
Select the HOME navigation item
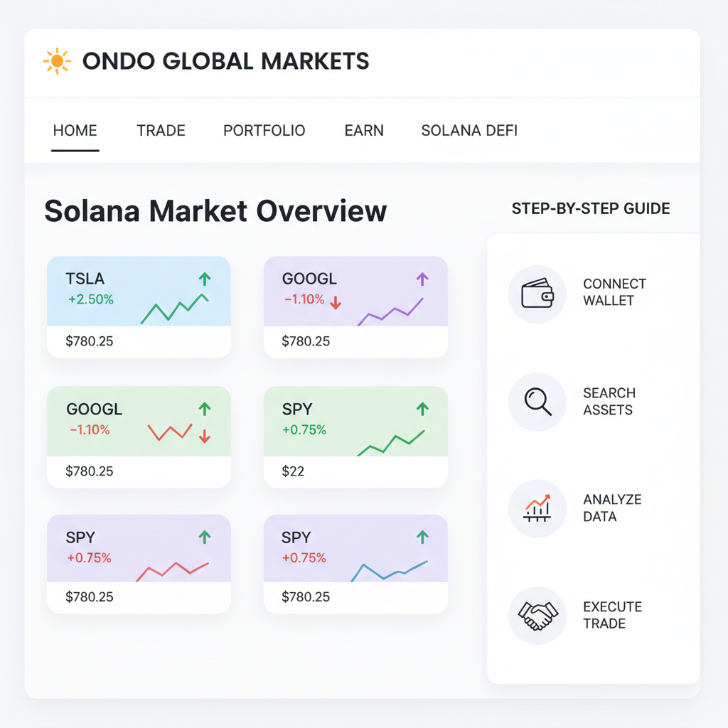click(x=75, y=130)
